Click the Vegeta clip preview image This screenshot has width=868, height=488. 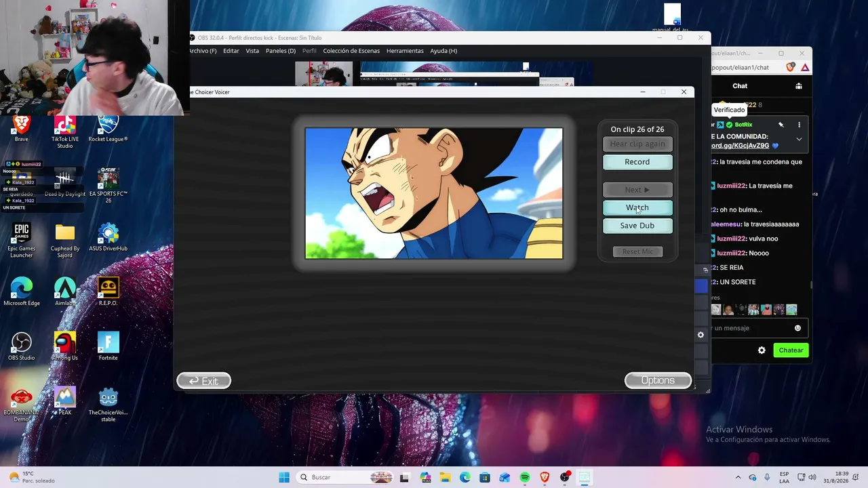434,193
